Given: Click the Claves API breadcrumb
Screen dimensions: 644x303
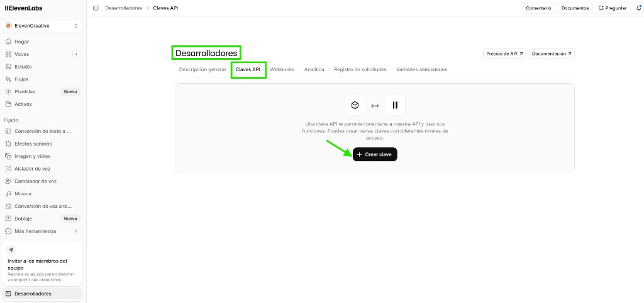Looking at the screenshot, I should tap(165, 8).
